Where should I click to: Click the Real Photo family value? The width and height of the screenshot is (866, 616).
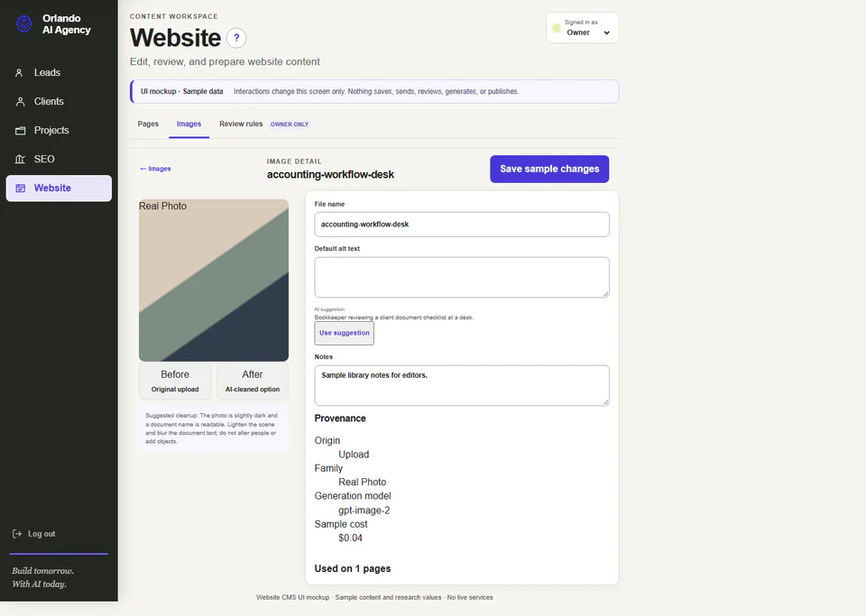pos(363,482)
